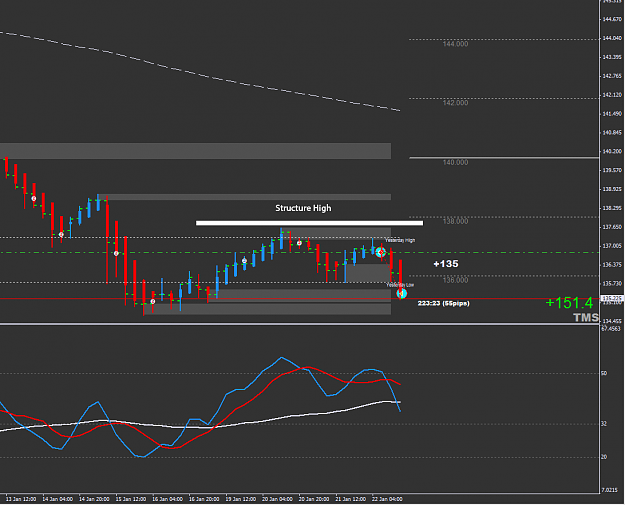Click the 138.000 round level label
625x505 pixels.
pyautogui.click(x=455, y=222)
